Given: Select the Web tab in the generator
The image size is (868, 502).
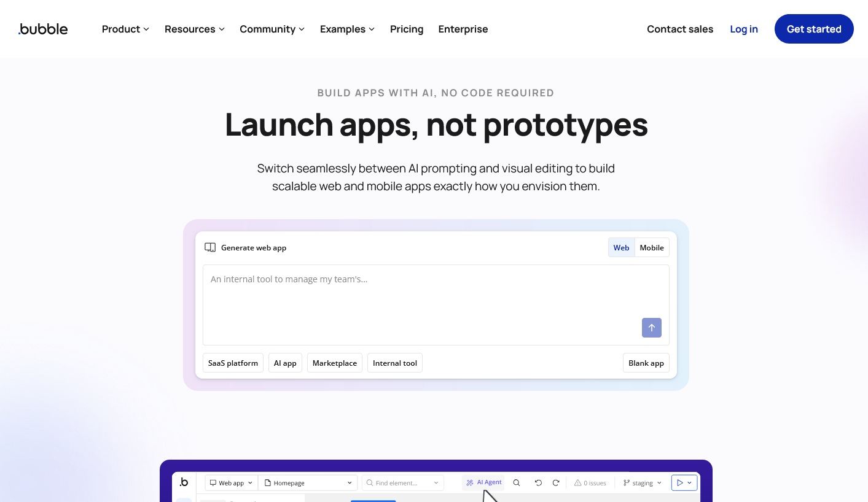Looking at the screenshot, I should pyautogui.click(x=621, y=247).
